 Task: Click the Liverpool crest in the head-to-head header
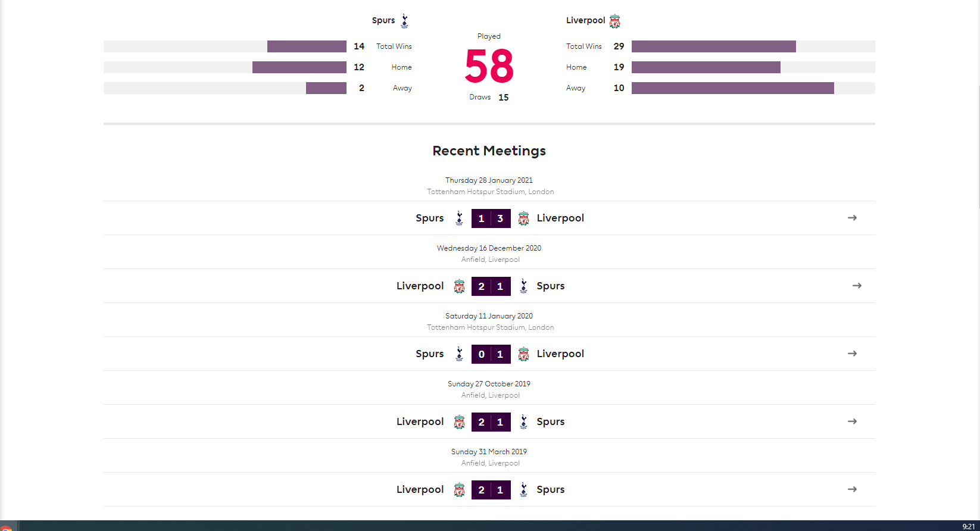click(x=615, y=21)
